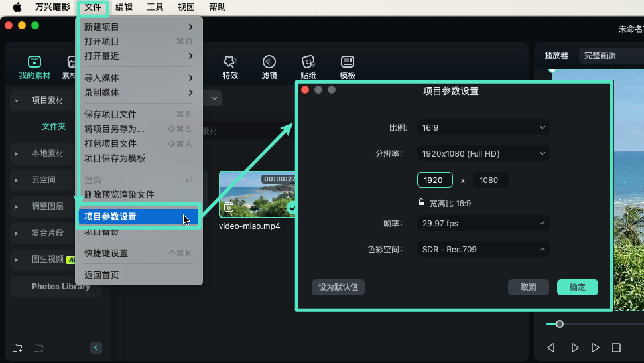Open the Apple menu
The height and width of the screenshot is (363, 644).
17,7
